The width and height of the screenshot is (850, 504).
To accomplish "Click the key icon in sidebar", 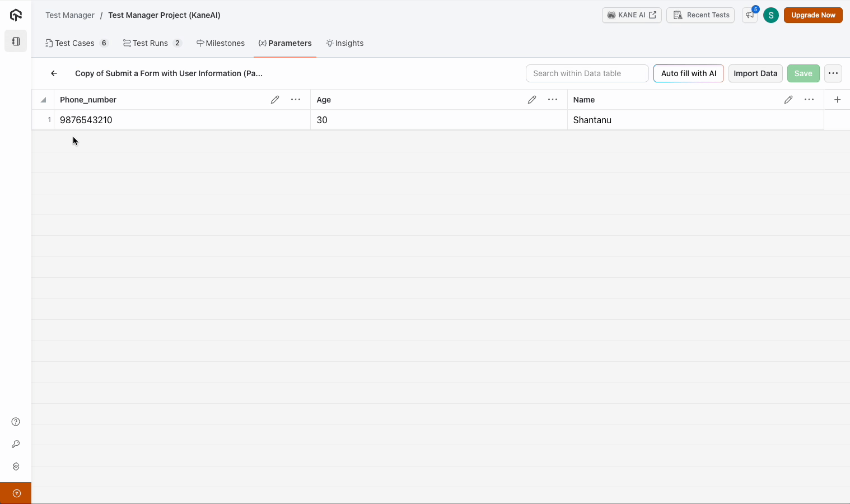I will [x=16, y=444].
